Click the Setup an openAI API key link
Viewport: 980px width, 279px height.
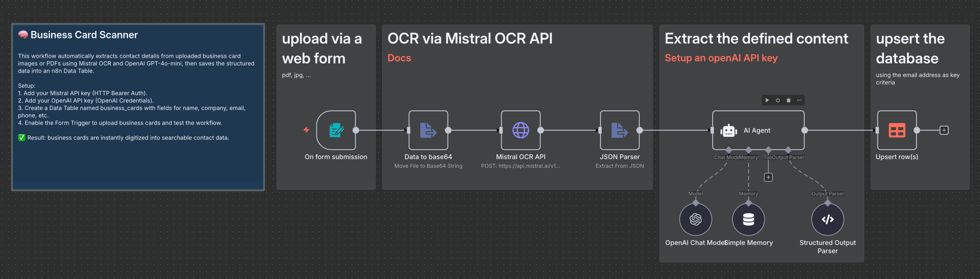pyautogui.click(x=721, y=58)
